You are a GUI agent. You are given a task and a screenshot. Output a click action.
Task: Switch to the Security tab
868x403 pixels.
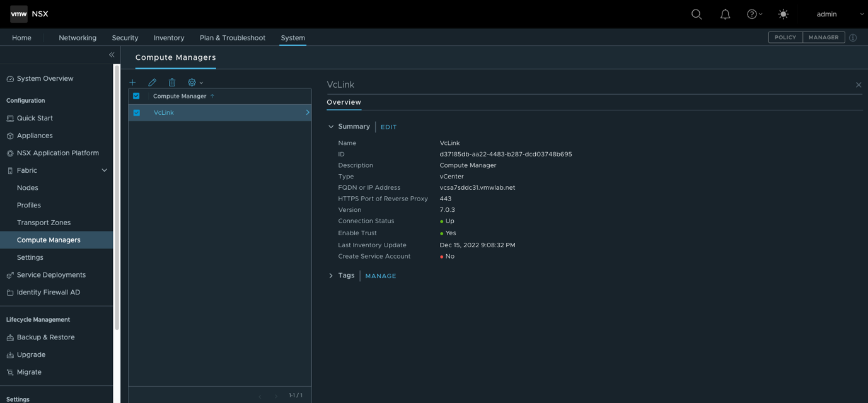[125, 38]
